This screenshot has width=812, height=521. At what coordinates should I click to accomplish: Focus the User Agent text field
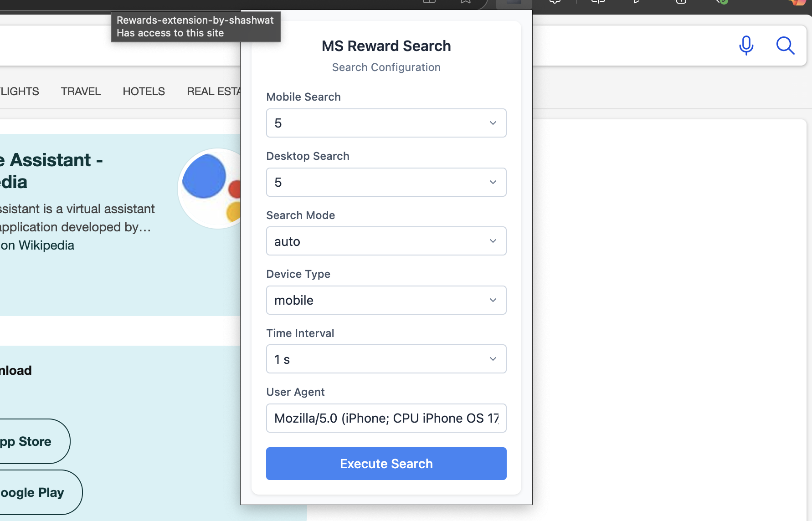[x=386, y=418]
